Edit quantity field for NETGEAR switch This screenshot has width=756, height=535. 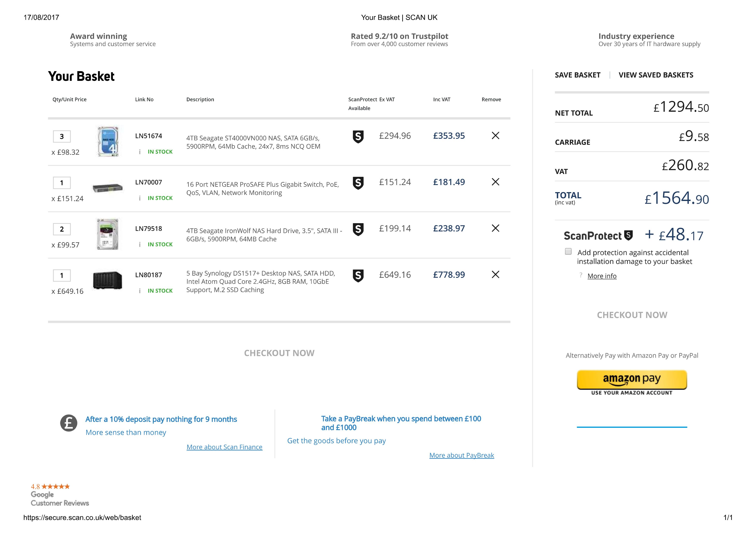coord(62,183)
